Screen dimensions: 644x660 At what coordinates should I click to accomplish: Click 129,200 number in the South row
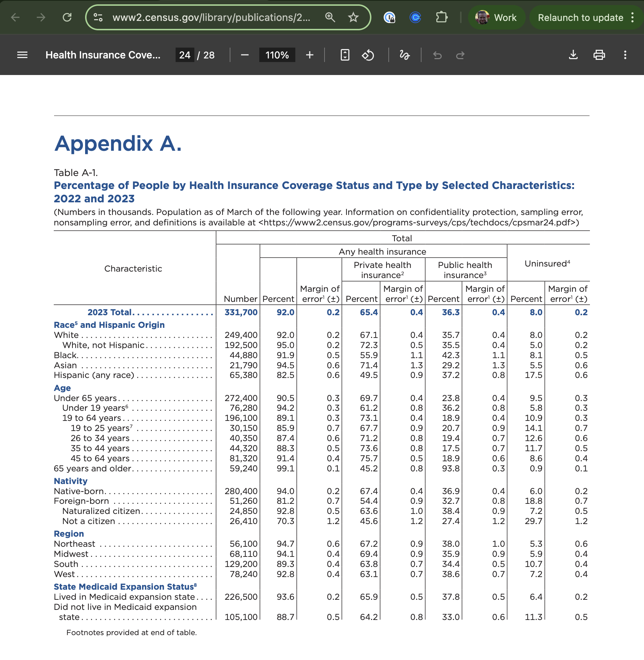pyautogui.click(x=241, y=564)
